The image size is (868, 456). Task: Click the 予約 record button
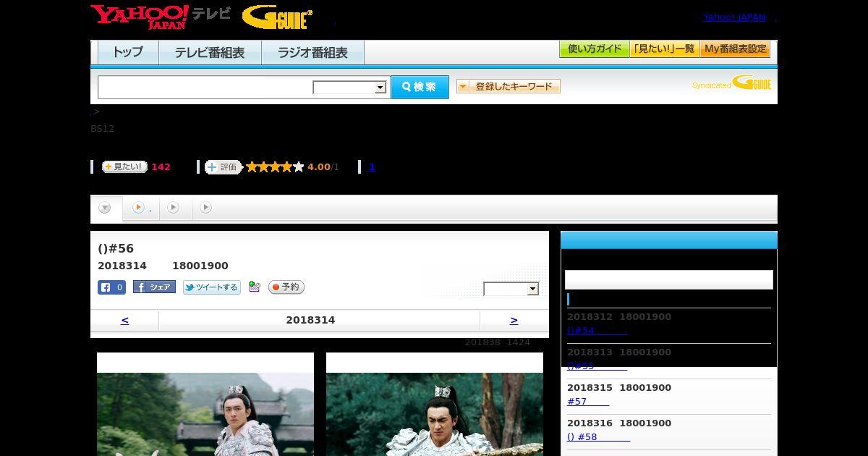pos(286,287)
